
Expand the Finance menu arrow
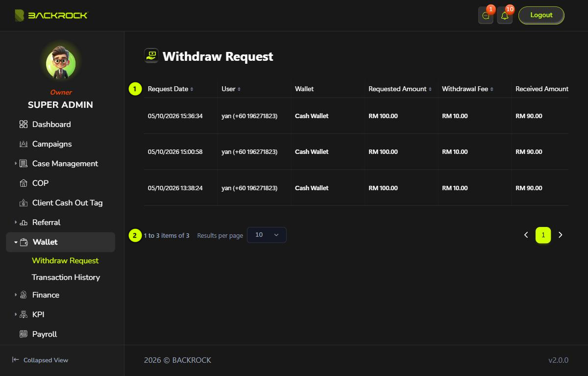(16, 295)
